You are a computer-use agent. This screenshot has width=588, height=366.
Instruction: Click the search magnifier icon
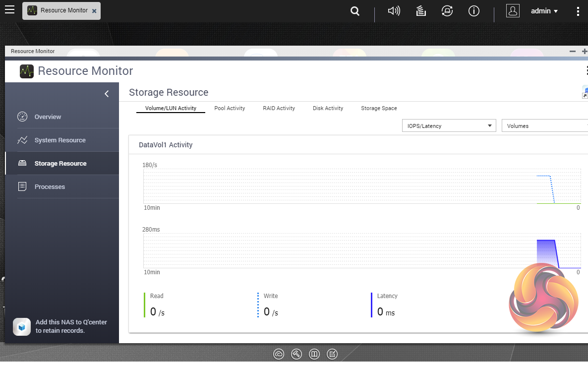(354, 11)
